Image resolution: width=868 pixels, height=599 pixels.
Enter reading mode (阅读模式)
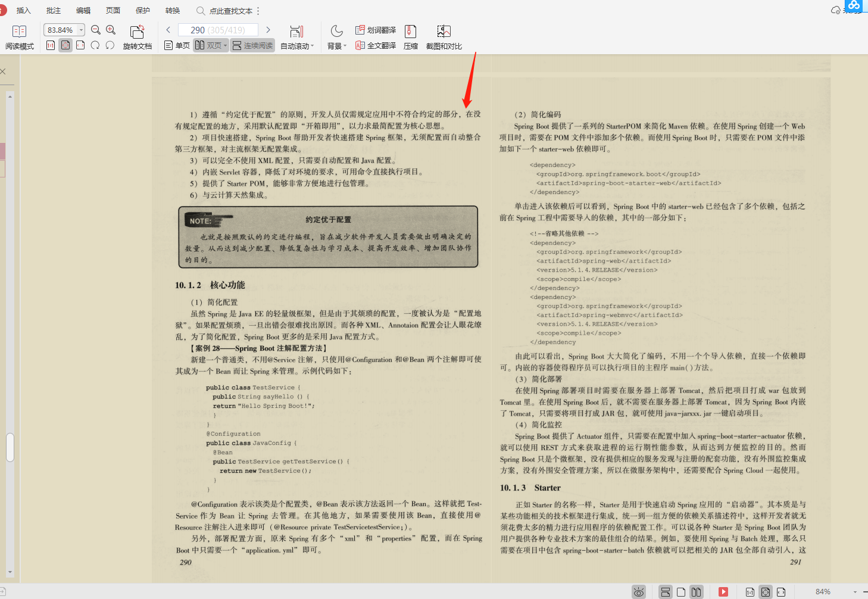coord(20,37)
